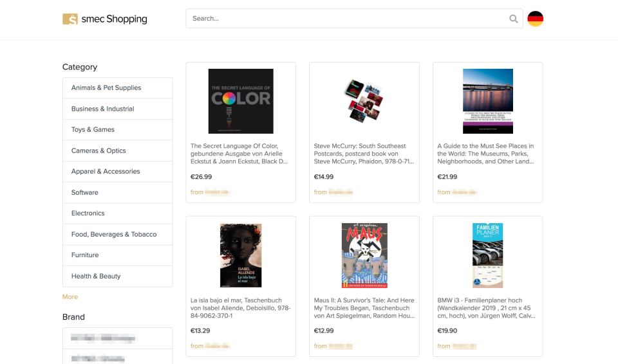This screenshot has height=364, width=618.
Task: Click seller link under €26.99 book
Action: (x=210, y=192)
